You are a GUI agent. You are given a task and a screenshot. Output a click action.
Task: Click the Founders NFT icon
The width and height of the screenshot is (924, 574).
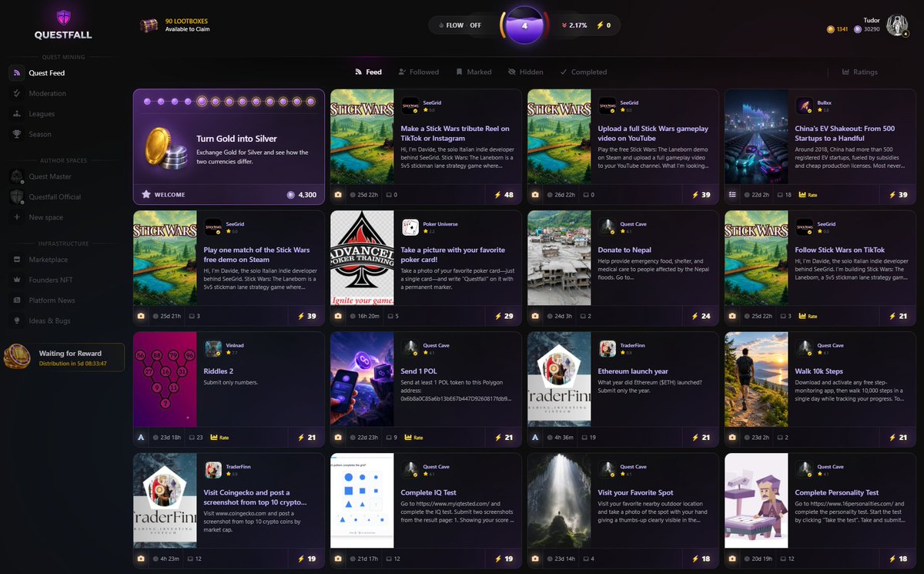17,280
